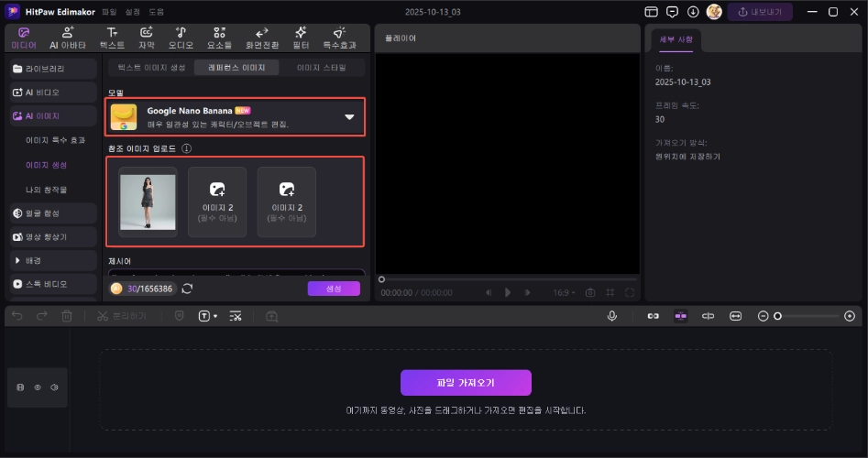Open the downloads icon in title bar
This screenshot has width=868, height=458.
693,12
